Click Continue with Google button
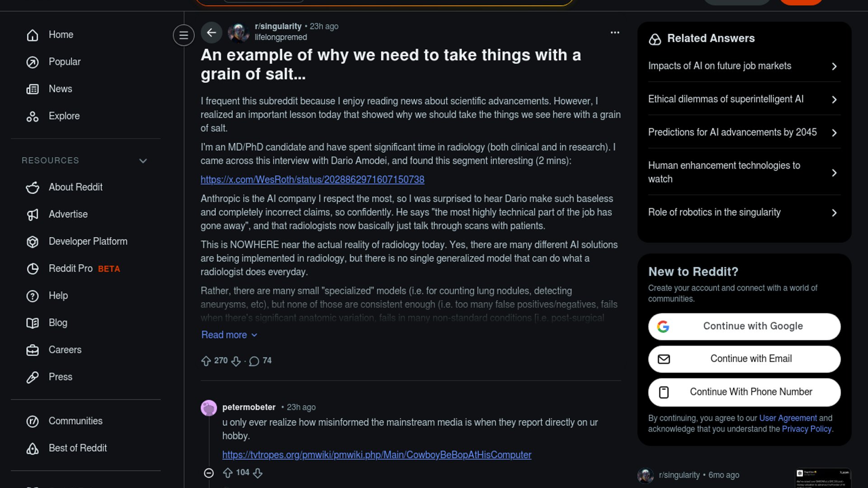Image resolution: width=868 pixels, height=488 pixels. pyautogui.click(x=744, y=326)
